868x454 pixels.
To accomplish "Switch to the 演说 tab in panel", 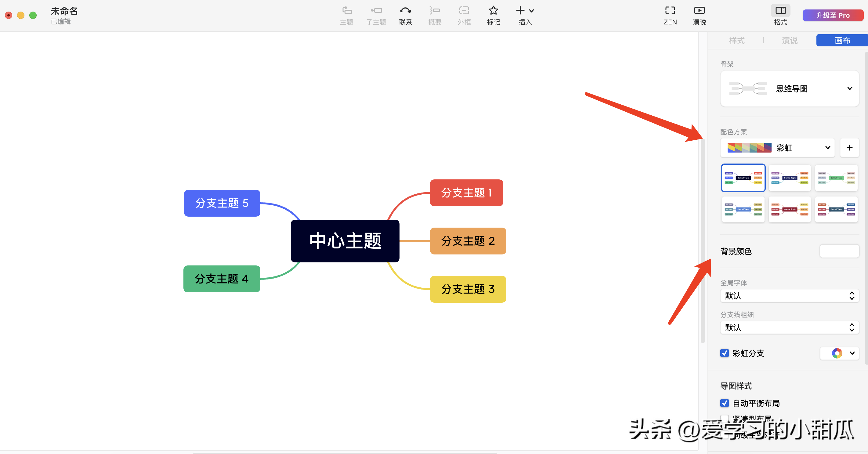I will point(790,40).
